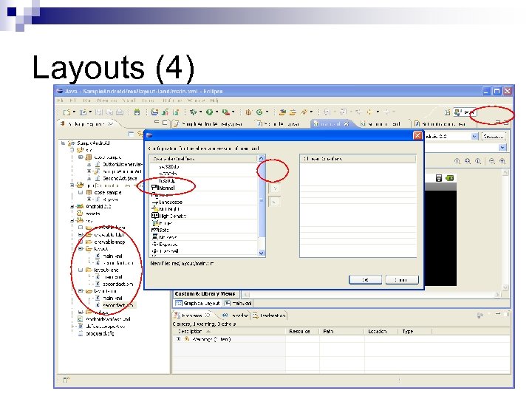The height and width of the screenshot is (399, 532).
Task: Click the Resource column header in Problems
Action: tap(303, 332)
